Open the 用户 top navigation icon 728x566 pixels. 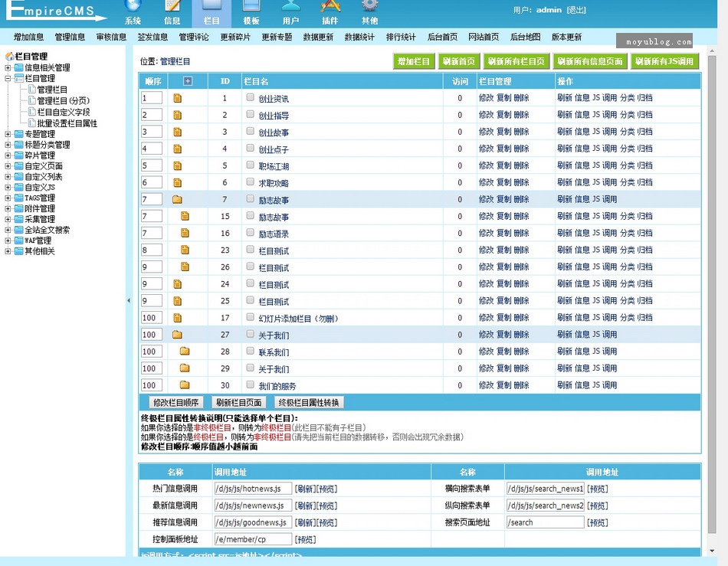290,13
